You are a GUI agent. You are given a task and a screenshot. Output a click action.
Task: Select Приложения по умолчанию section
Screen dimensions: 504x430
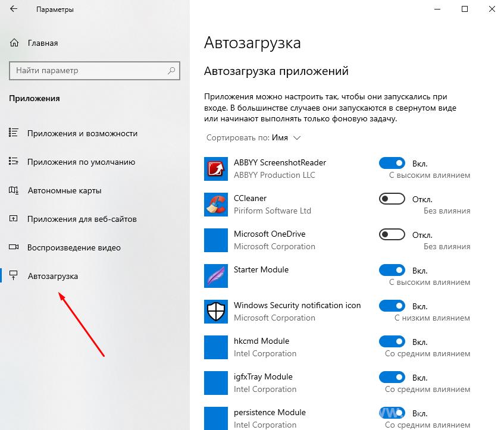click(x=81, y=162)
